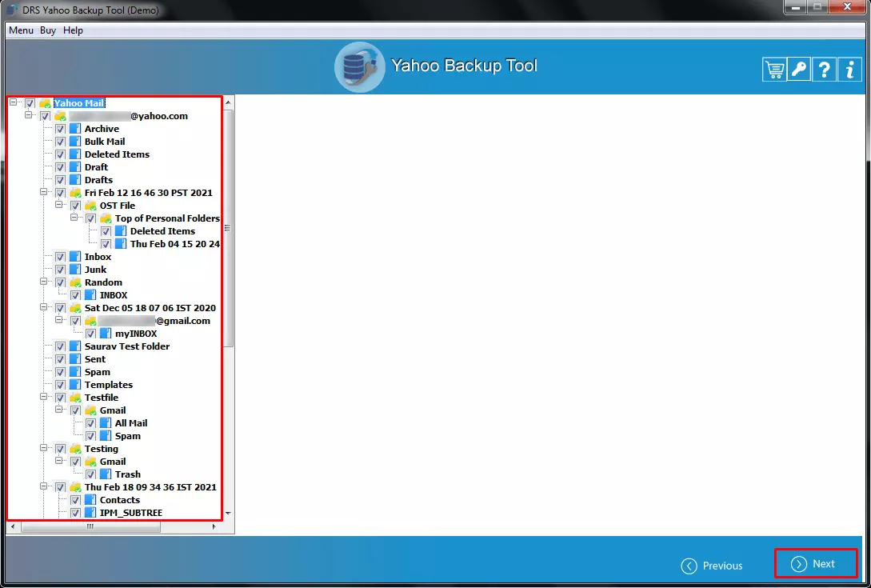The width and height of the screenshot is (871, 588).
Task: Collapse the Testfile folder node
Action: (x=43, y=396)
